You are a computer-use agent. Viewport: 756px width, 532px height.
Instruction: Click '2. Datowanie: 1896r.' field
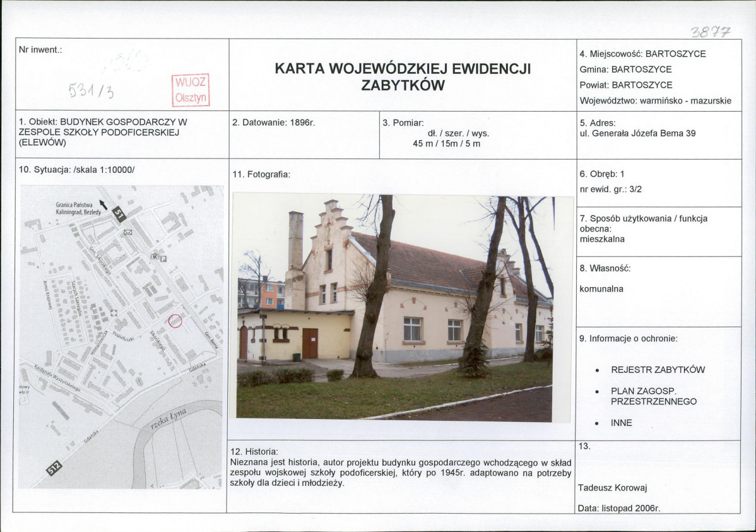point(273,122)
